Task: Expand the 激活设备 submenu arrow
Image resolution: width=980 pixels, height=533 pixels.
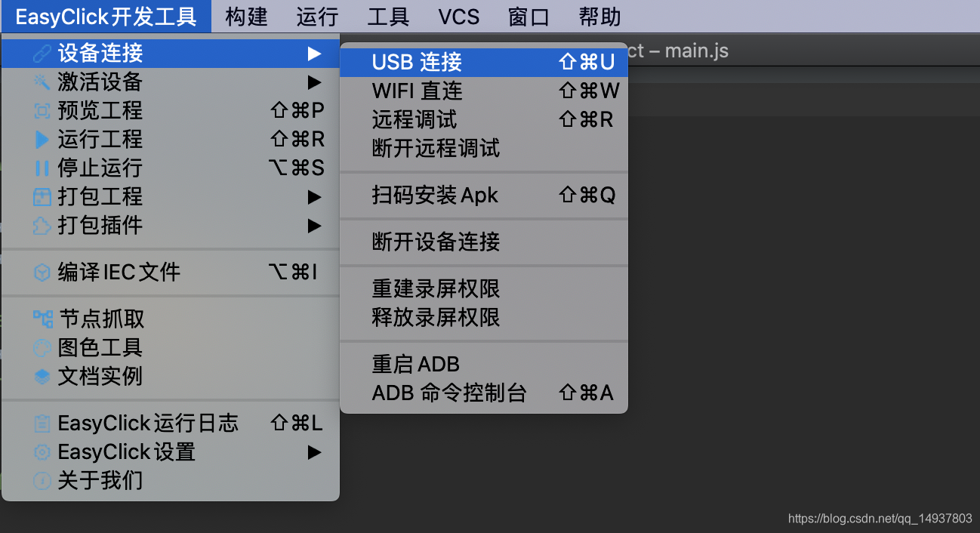Action: click(x=314, y=82)
